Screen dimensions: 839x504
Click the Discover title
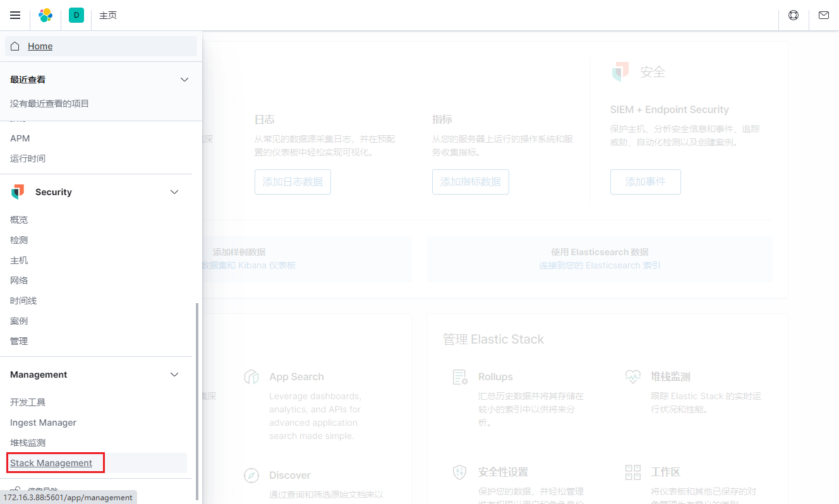290,476
